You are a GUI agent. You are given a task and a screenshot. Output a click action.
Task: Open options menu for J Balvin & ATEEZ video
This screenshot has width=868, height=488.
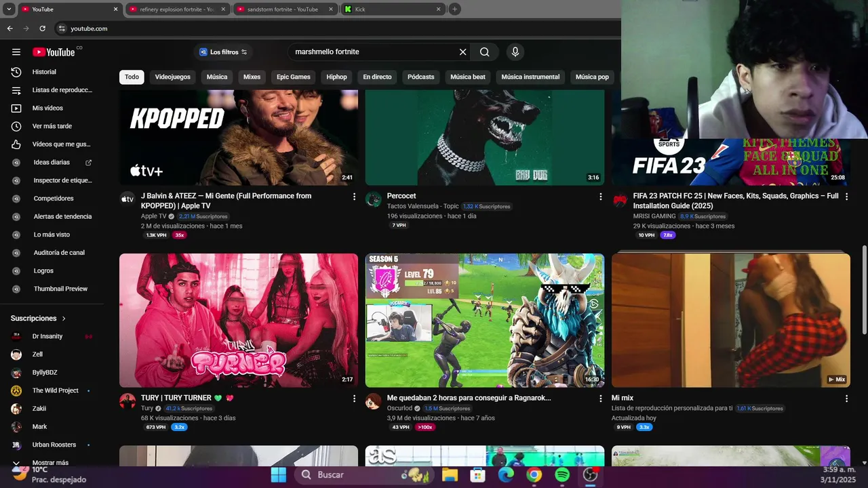coord(354,197)
